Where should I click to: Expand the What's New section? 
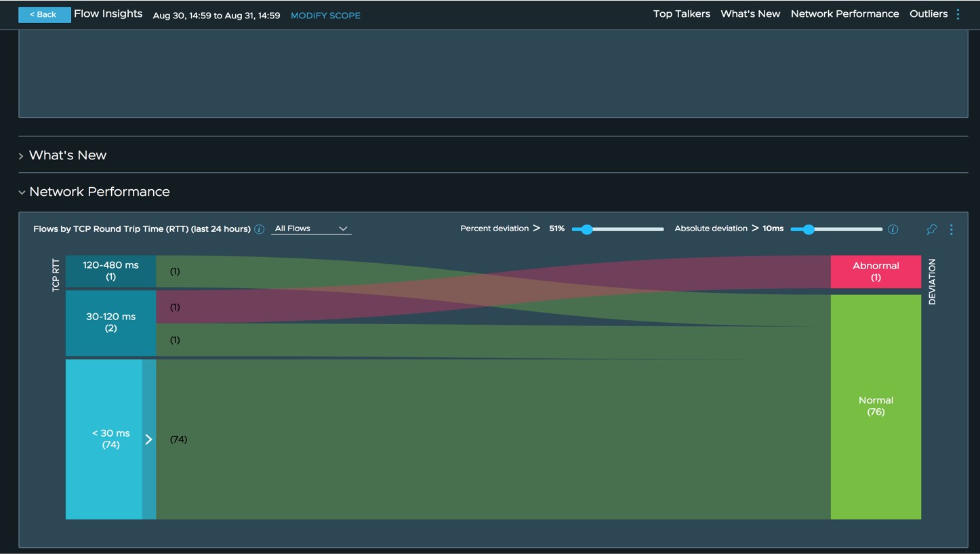(x=21, y=156)
